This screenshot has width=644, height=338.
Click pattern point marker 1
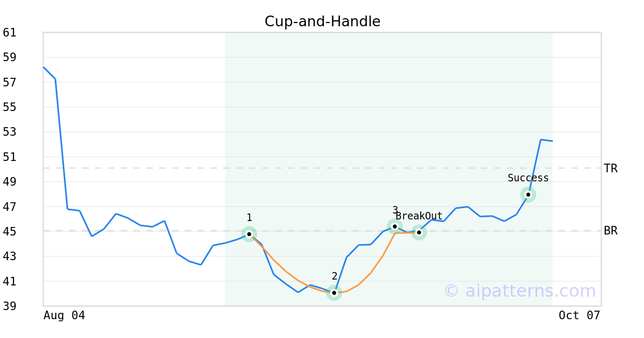[x=249, y=234]
